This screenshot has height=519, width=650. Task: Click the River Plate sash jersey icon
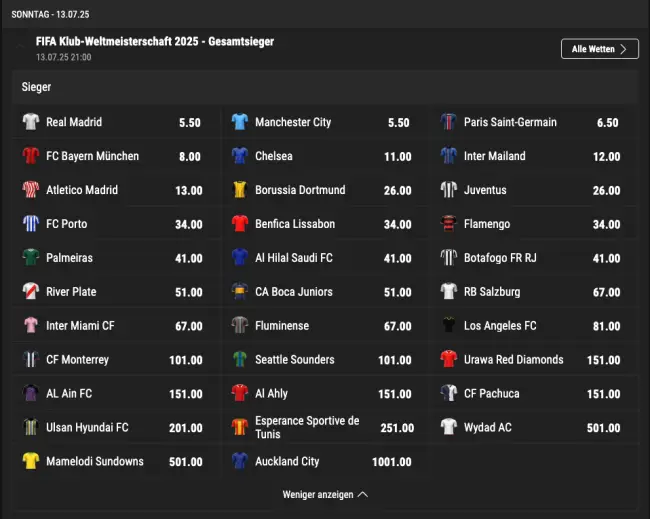[31, 291]
